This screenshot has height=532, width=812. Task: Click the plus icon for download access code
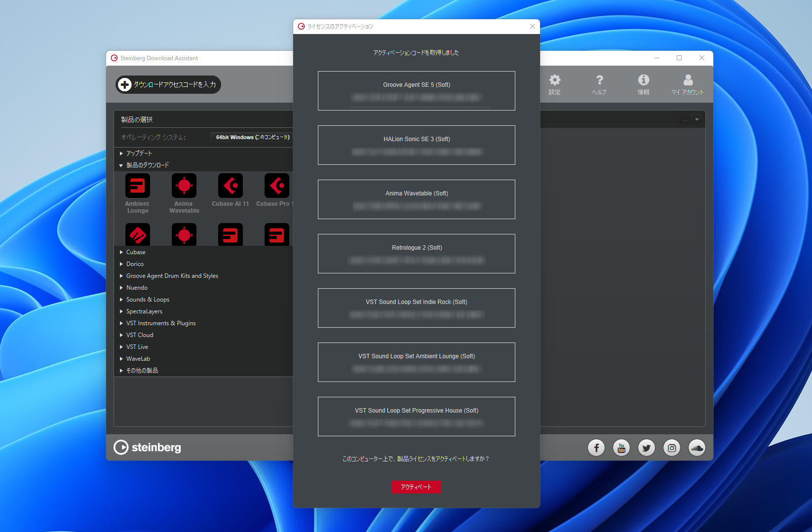click(125, 84)
